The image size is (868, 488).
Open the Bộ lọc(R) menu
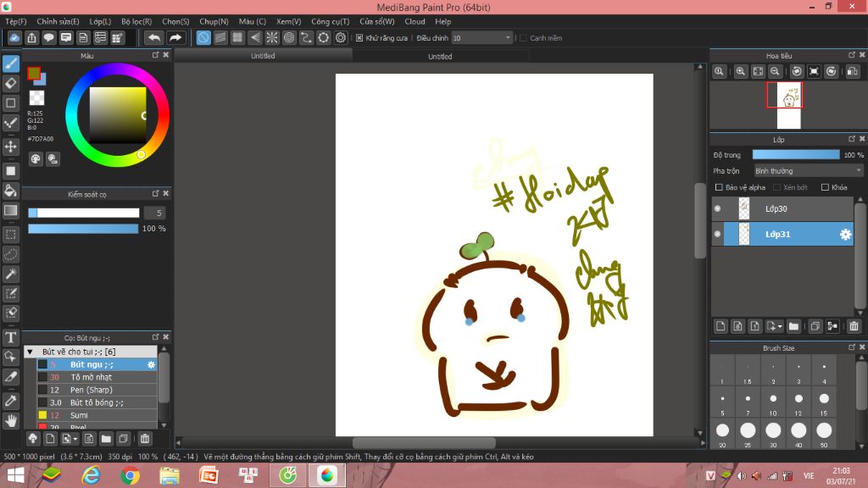tap(136, 21)
